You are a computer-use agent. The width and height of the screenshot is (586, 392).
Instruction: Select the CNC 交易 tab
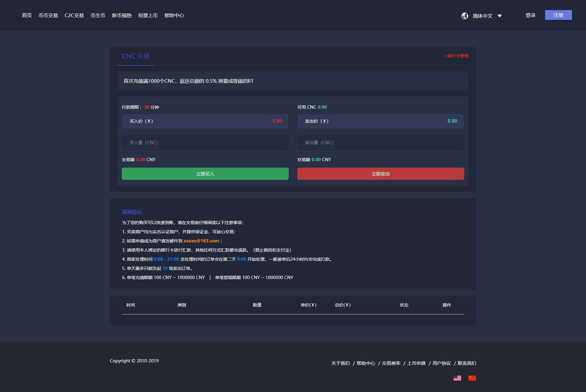(136, 56)
